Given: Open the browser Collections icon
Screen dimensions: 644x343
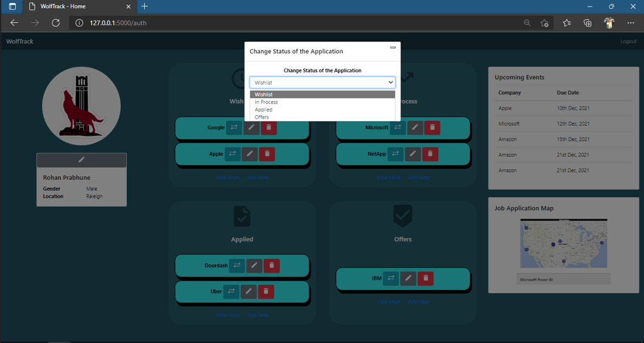Looking at the screenshot, I should [588, 23].
